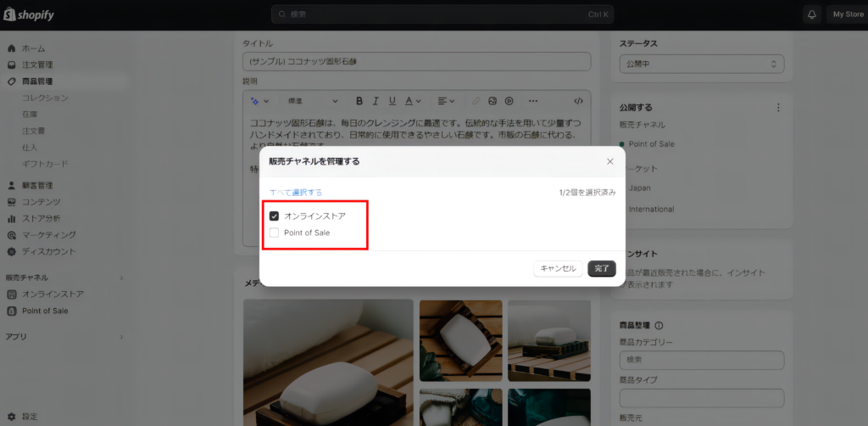Click the insert image icon
This screenshot has height=426, width=868.
[x=492, y=101]
